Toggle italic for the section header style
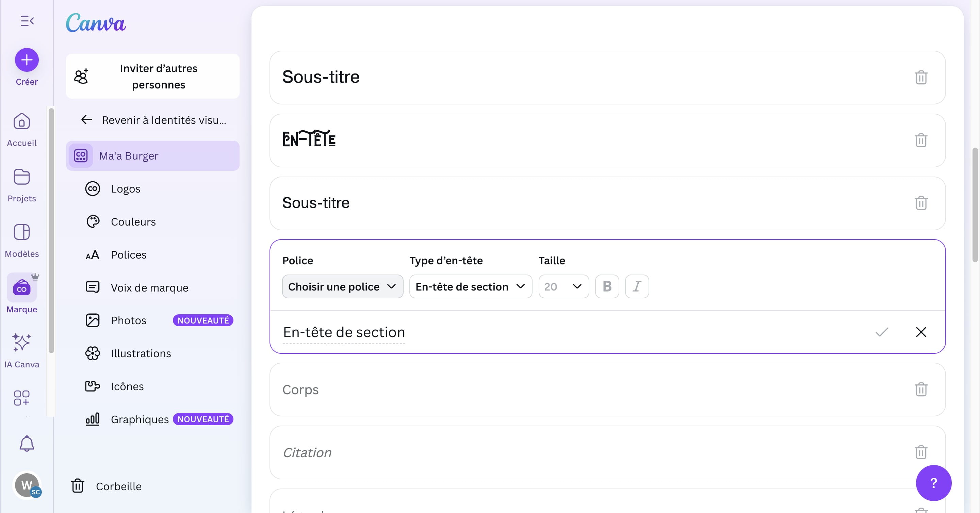980x513 pixels. [637, 286]
